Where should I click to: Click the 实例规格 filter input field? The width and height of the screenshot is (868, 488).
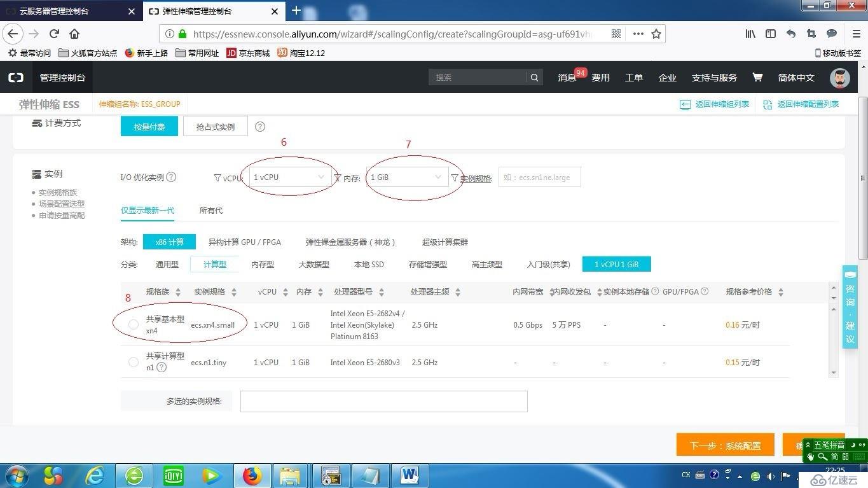(539, 177)
